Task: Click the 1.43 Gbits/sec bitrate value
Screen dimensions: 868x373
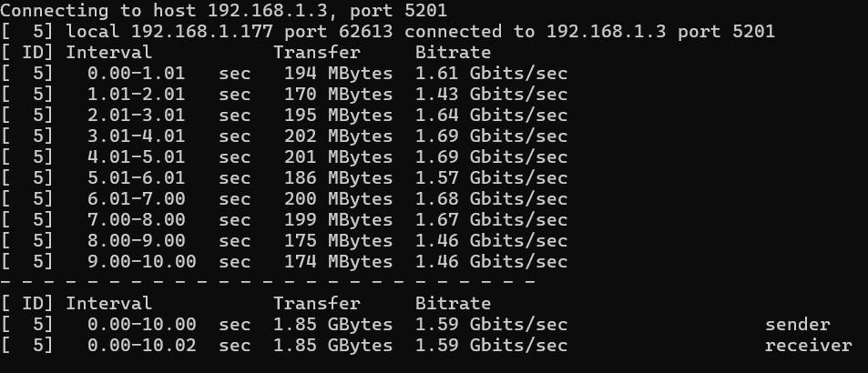Action: tap(492, 95)
